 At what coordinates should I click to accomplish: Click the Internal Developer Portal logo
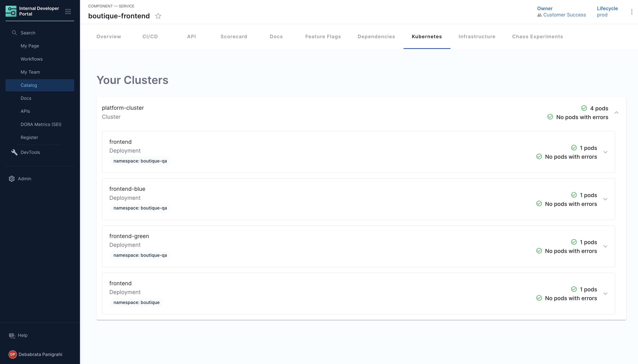click(11, 11)
